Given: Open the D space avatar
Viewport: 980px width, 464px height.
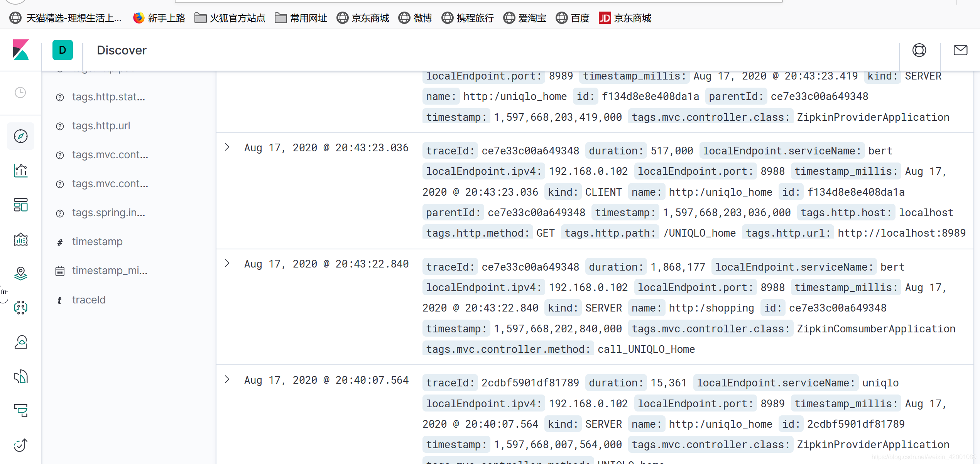Looking at the screenshot, I should pyautogui.click(x=63, y=50).
